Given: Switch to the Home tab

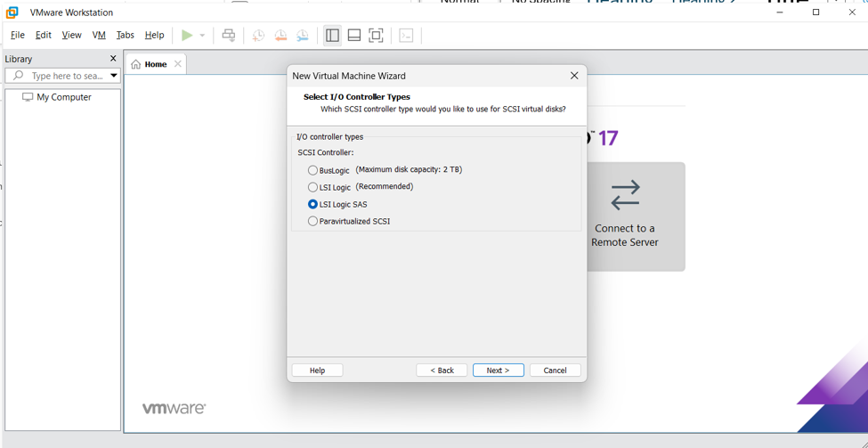Looking at the screenshot, I should click(x=156, y=64).
